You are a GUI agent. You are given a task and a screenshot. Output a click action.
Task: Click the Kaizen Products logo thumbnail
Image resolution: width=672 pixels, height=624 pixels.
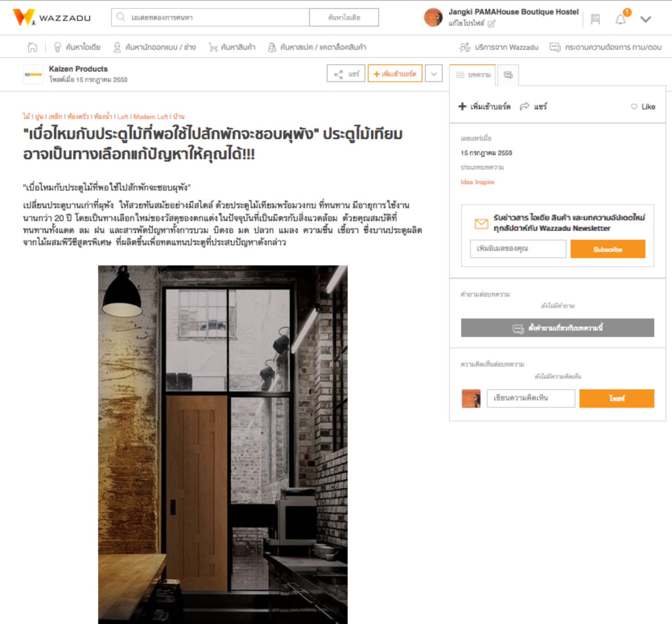[33, 74]
